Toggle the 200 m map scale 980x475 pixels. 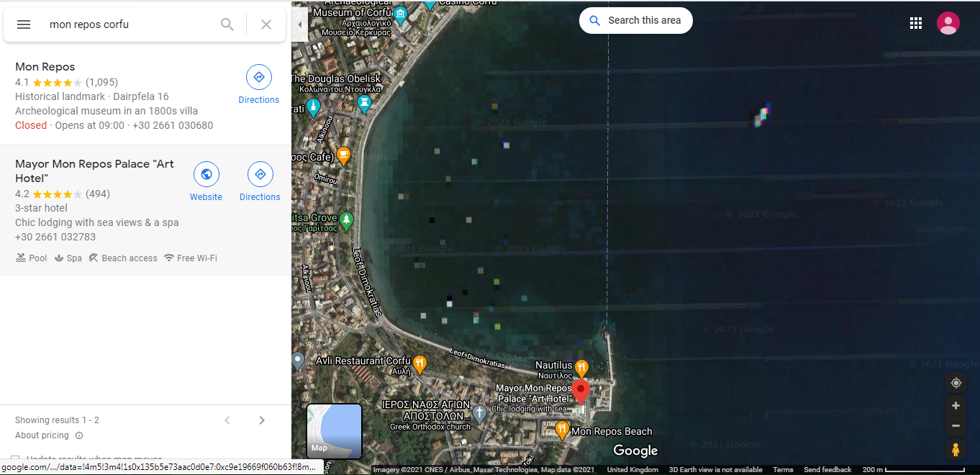click(x=913, y=470)
